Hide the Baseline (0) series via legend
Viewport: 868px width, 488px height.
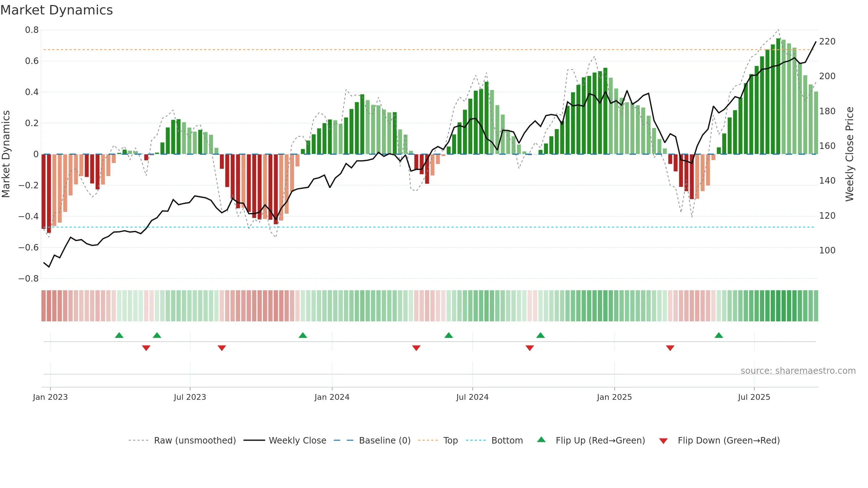click(x=372, y=440)
